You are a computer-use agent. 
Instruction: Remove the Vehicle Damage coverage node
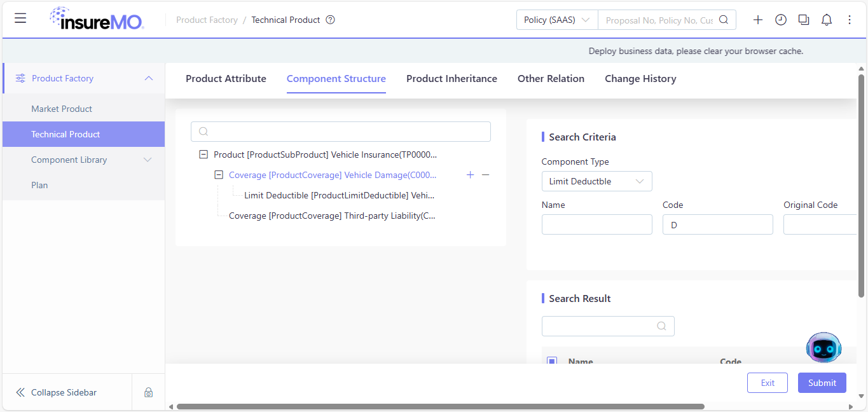(x=486, y=175)
